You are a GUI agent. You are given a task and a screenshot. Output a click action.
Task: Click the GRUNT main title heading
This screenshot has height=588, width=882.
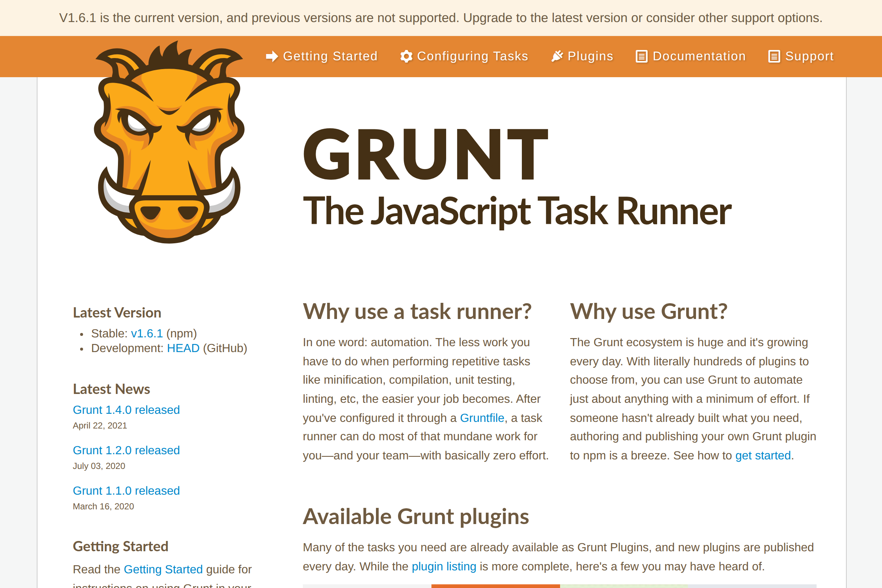coord(426,154)
